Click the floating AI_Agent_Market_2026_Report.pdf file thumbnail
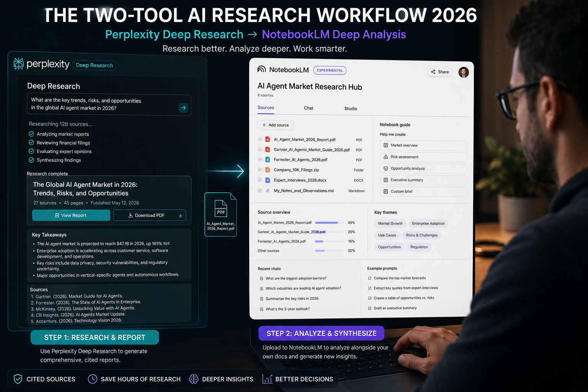Viewport: 588px width, 392px height. pos(221,214)
